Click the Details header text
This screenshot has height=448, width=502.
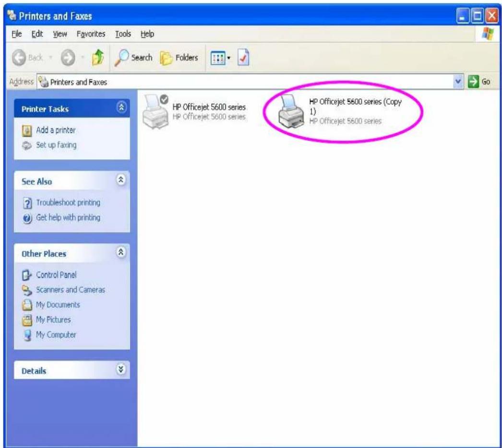34,371
